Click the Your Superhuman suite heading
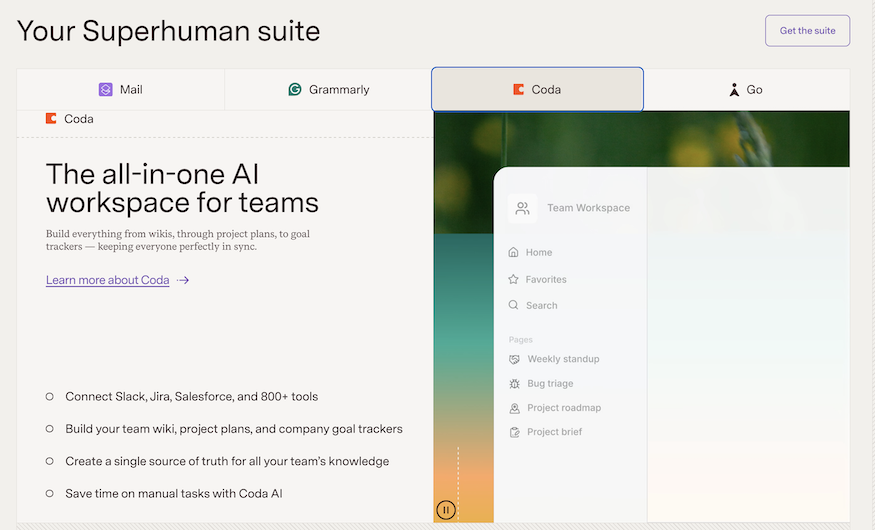The height and width of the screenshot is (530, 875). tap(169, 31)
